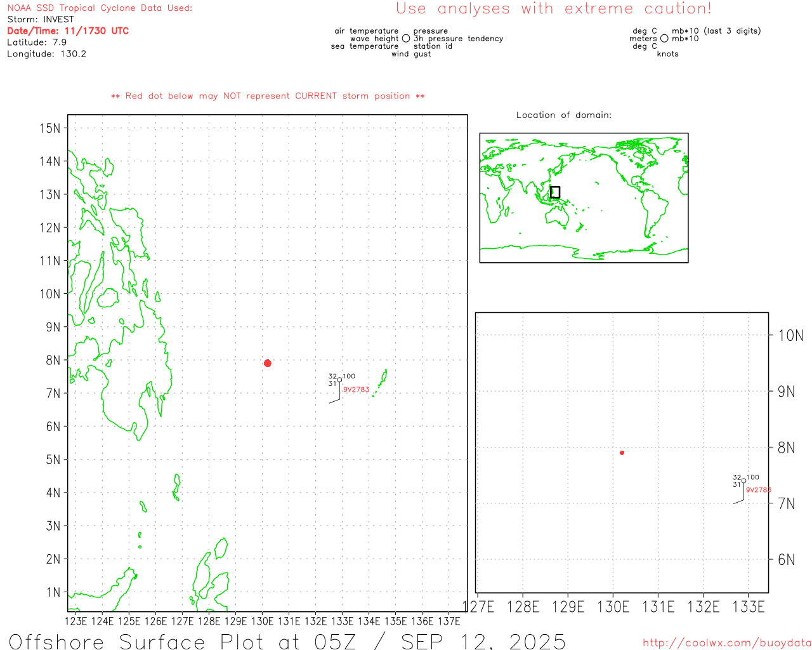Click the 15N latitude label on main map

(x=49, y=128)
